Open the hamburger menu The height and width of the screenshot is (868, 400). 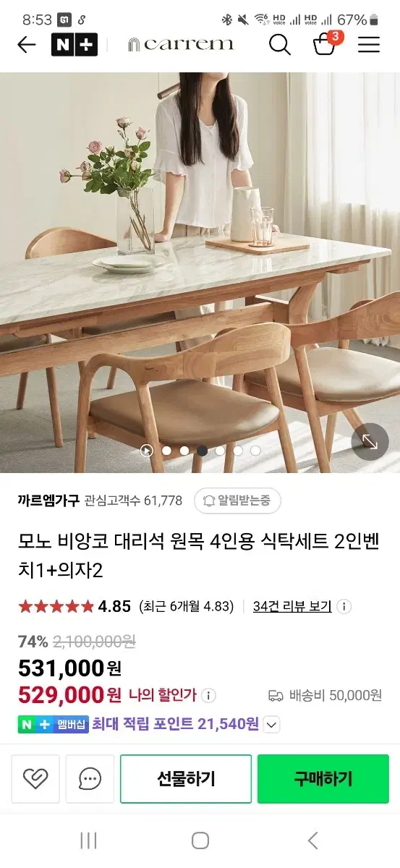point(369,45)
